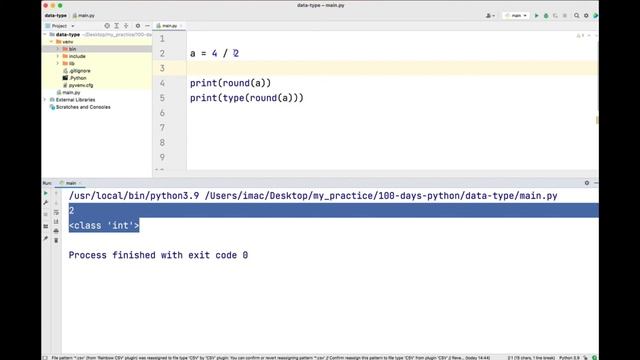Toggle scroll to end in Run console
Image resolution: width=640 pixels, height=360 pixels.
56,222
